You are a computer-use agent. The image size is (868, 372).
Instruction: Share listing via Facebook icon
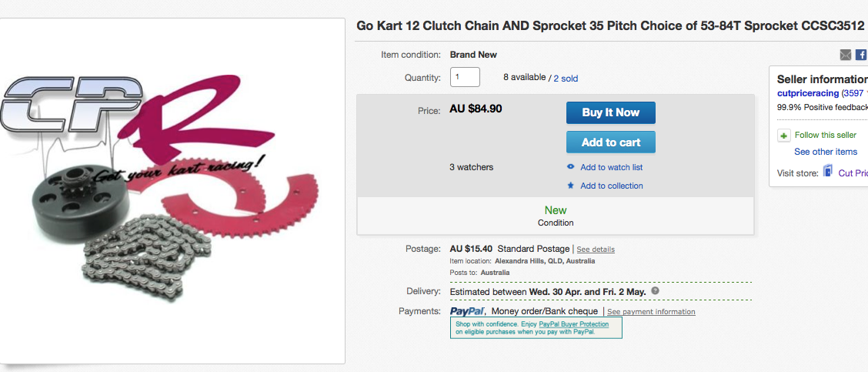tap(861, 55)
